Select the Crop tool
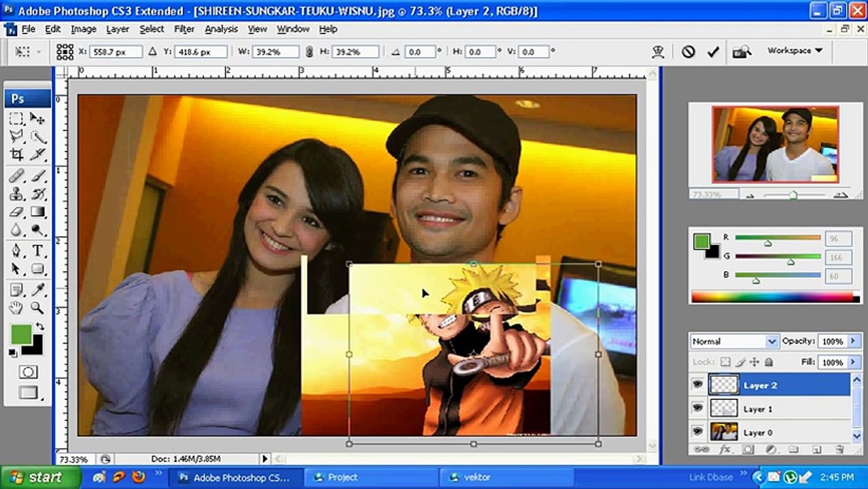The height and width of the screenshot is (489, 868). point(17,155)
